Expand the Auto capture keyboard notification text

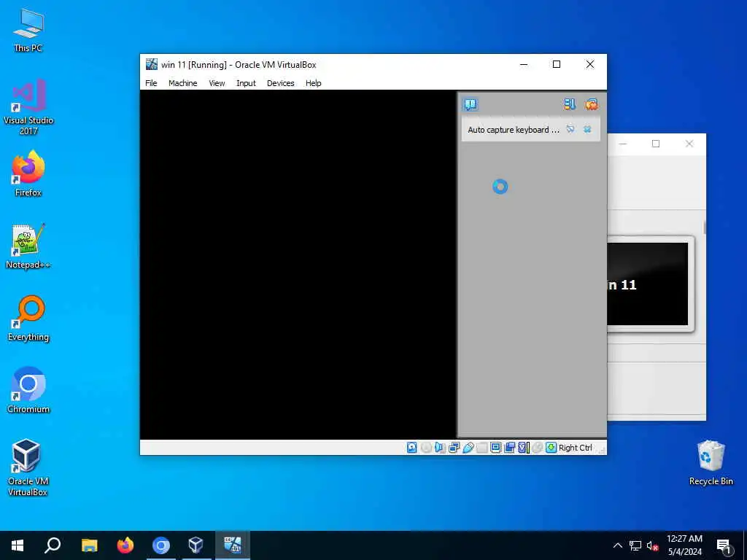tap(514, 130)
